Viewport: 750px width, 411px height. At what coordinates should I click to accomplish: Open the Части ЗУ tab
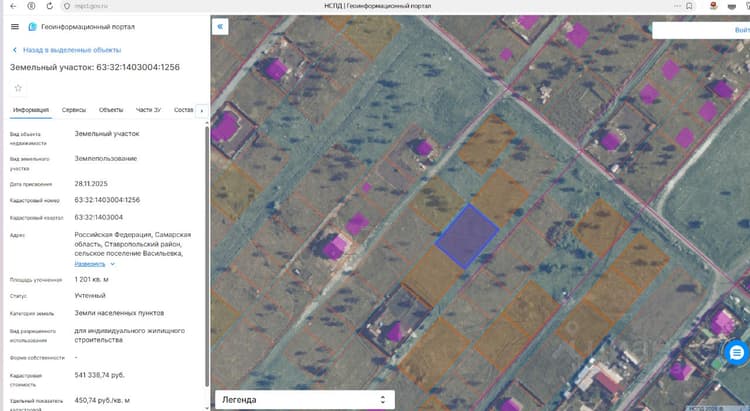(x=148, y=110)
